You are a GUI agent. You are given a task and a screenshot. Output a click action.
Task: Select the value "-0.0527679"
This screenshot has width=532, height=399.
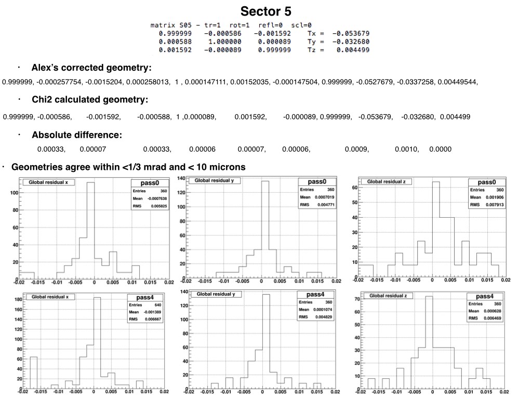375,82
